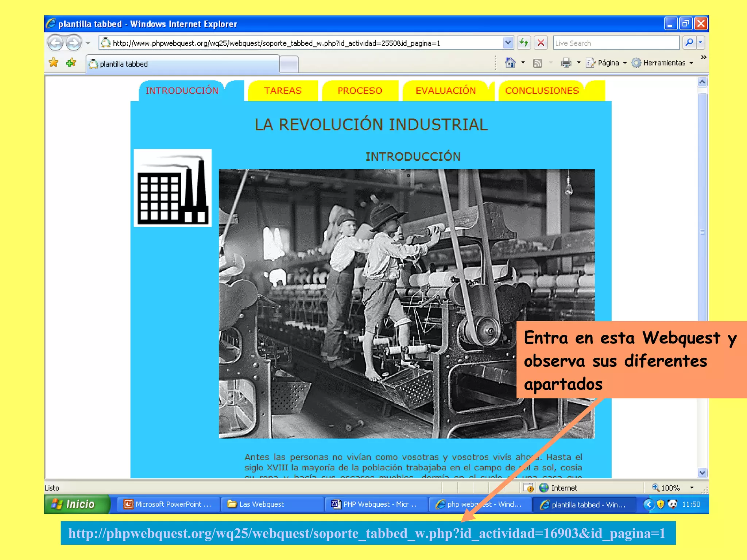
Task: Click the page icon in the address bar
Action: 105,43
